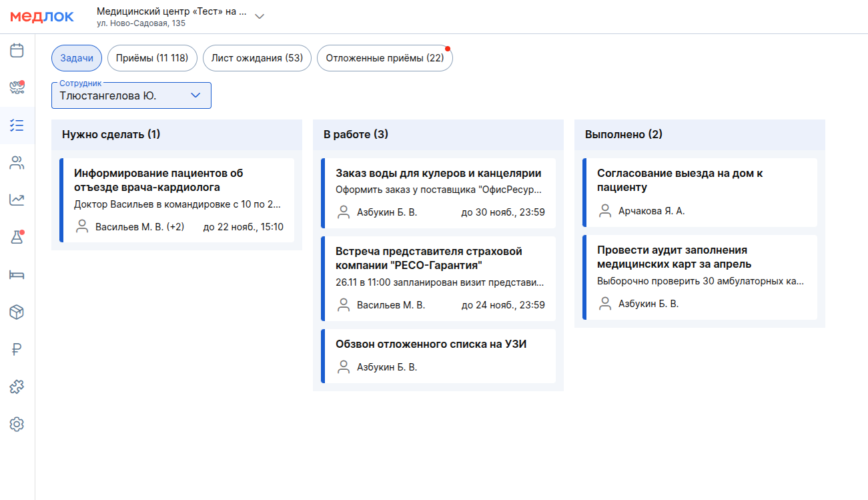Open the calendar icon in sidebar

(17, 51)
